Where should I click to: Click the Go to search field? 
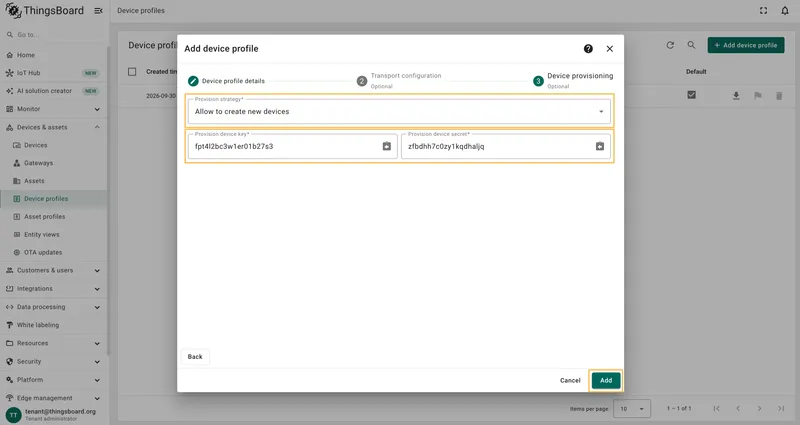pyautogui.click(x=54, y=35)
